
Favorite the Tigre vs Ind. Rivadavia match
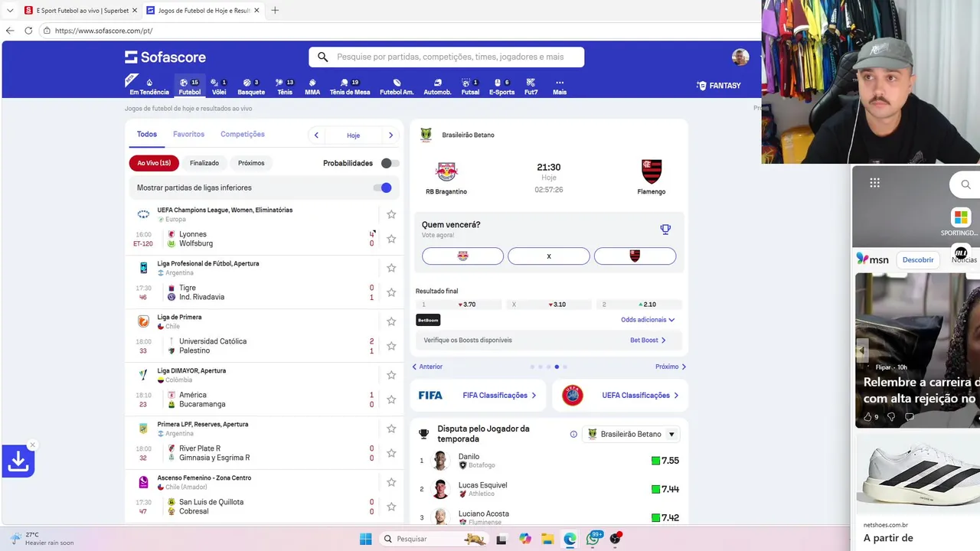click(x=391, y=292)
